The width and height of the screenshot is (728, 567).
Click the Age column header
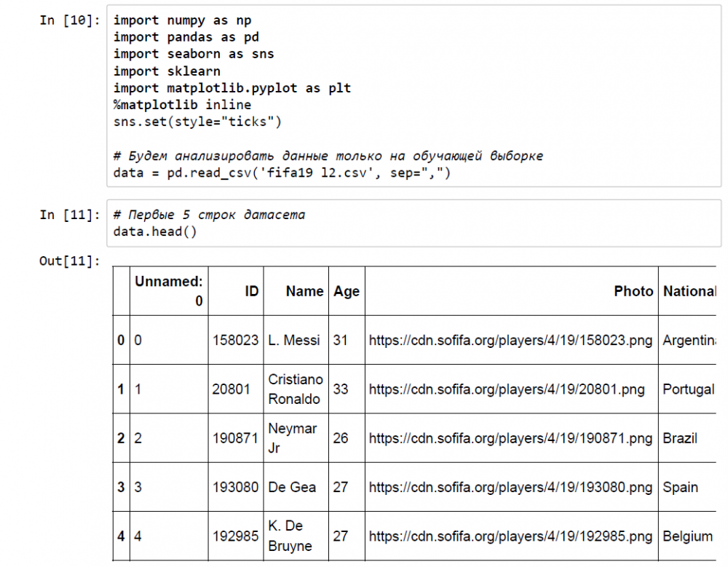347,291
